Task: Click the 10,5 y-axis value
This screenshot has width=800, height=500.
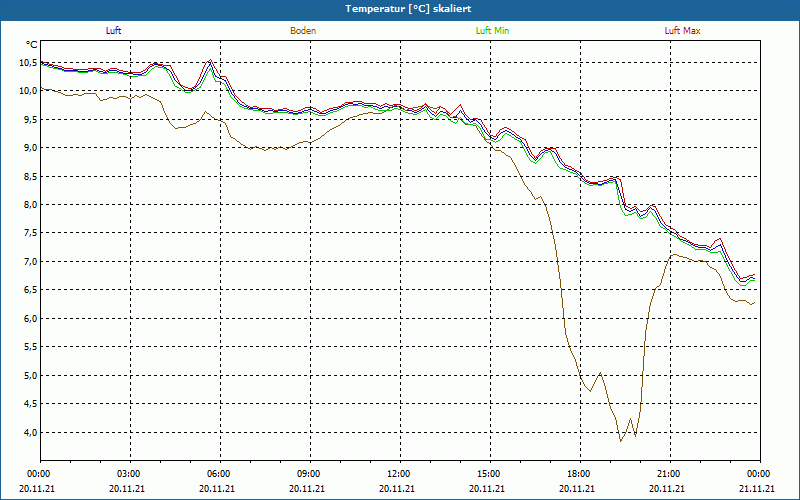Action: click(28, 63)
